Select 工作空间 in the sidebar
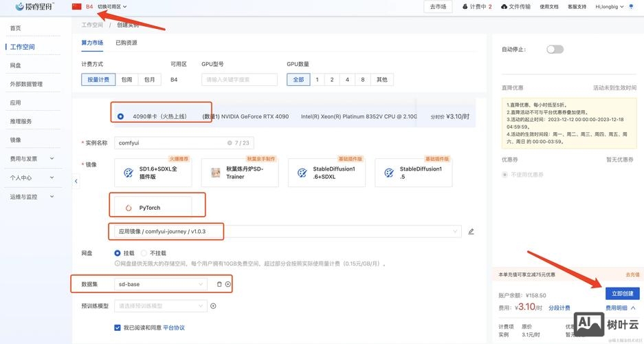Screen dimensions: 644x344 [22, 47]
